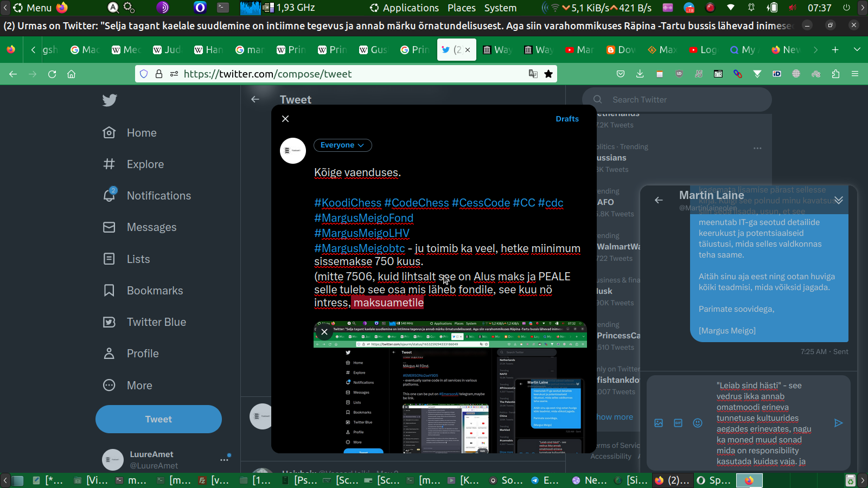
Task: Open Messages in the sidebar
Action: (139, 227)
